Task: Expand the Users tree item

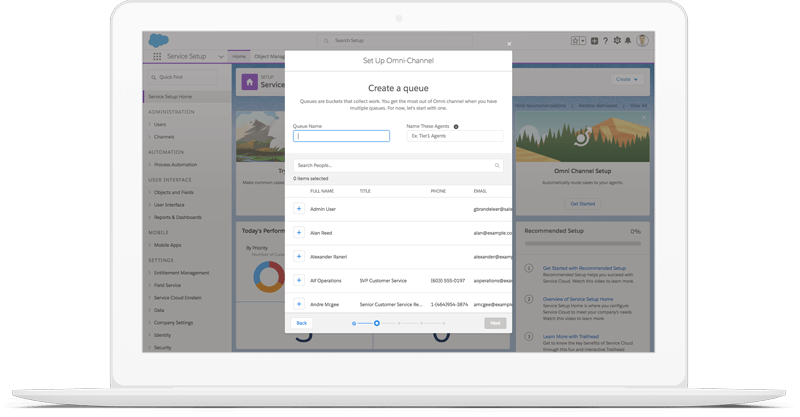Action: 150,124
